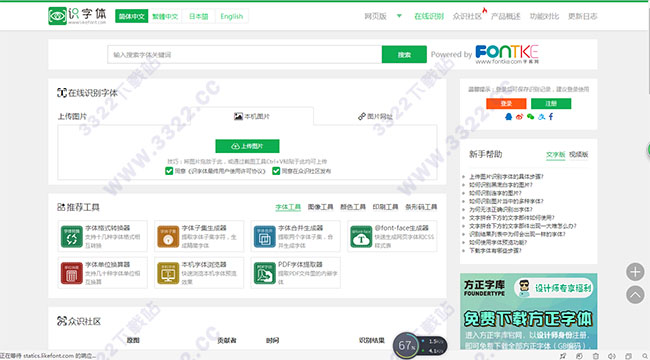Click the 推荐工具 heading icon
The image size is (650, 360).
(x=61, y=207)
